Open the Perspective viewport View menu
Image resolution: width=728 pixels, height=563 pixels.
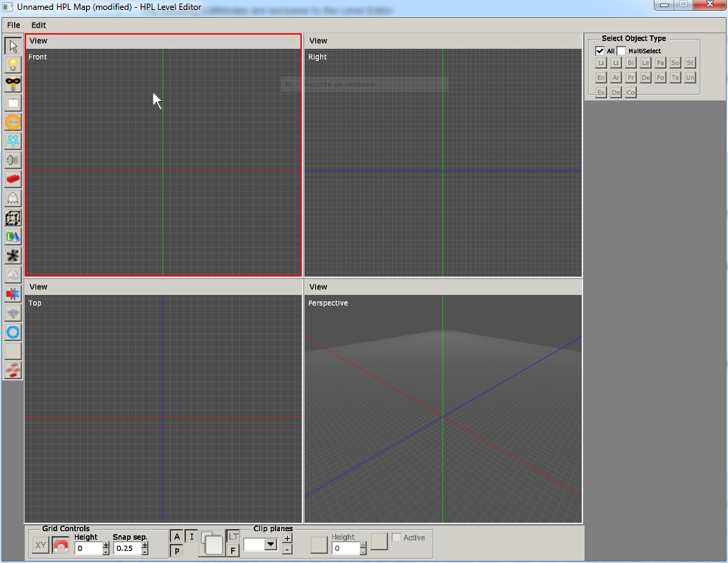[x=318, y=286]
